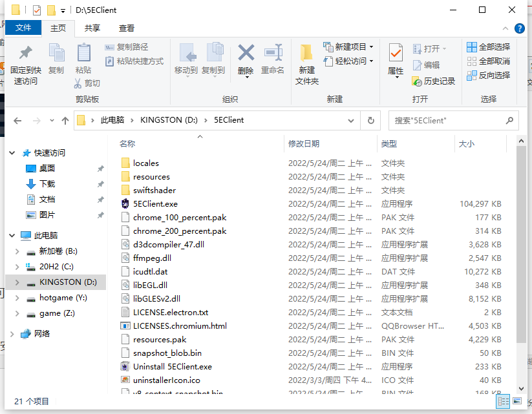Switch to details view icon in status bar
Screen dimensions: 532x414
[x=503, y=402]
